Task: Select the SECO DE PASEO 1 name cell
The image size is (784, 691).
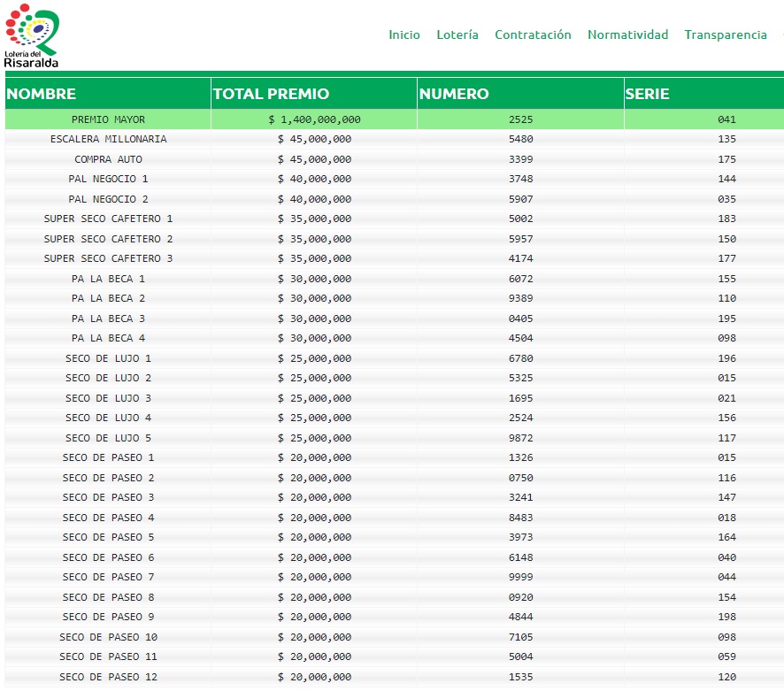Action: [x=108, y=457]
